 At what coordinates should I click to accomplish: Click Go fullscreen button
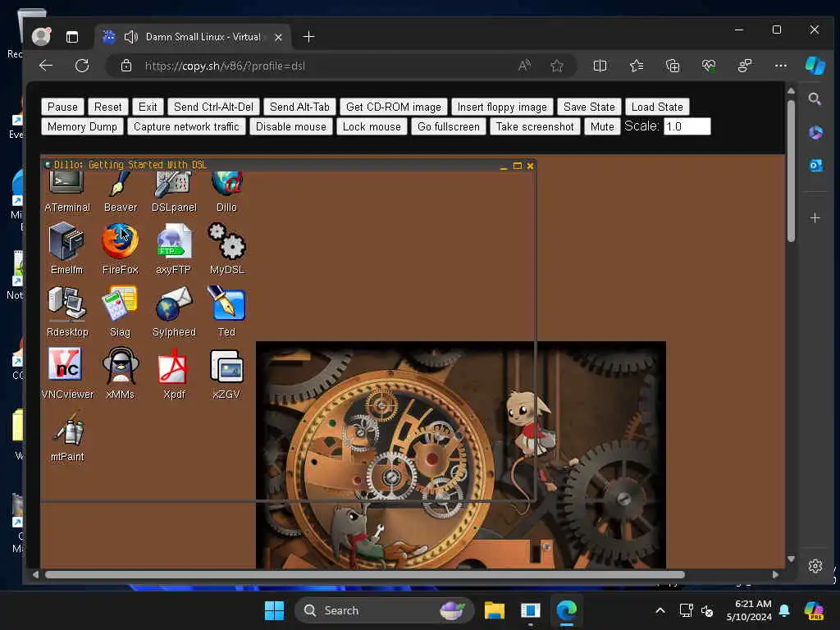click(x=449, y=127)
